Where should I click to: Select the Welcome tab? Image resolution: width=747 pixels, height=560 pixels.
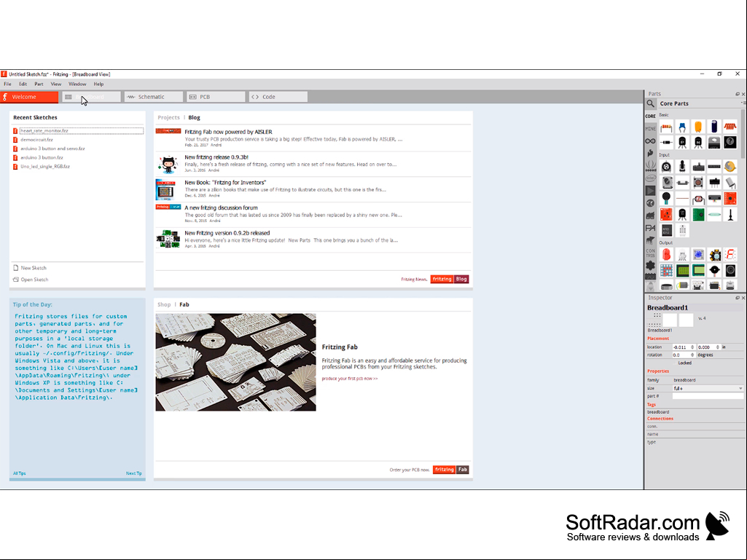pos(29,97)
